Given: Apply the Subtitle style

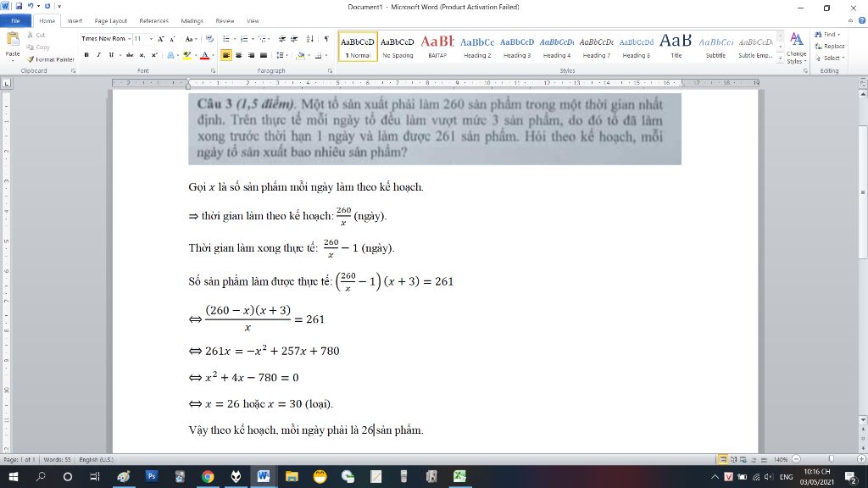Looking at the screenshot, I should [x=715, y=47].
